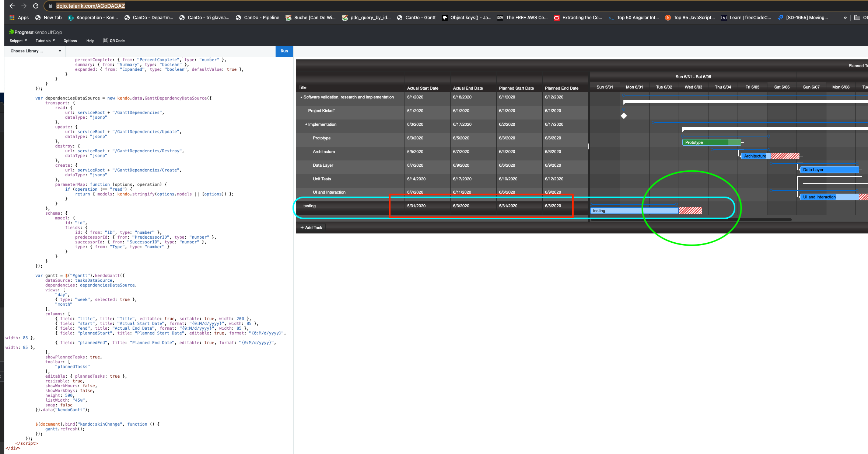Open the Help menu
This screenshot has height=454, width=868.
[x=90, y=41]
